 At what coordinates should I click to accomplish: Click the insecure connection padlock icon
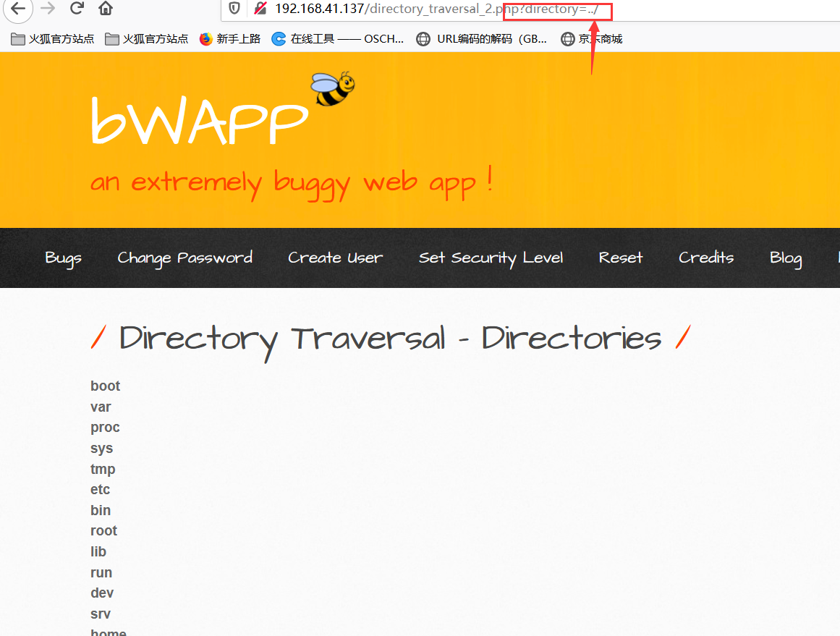coord(260,8)
